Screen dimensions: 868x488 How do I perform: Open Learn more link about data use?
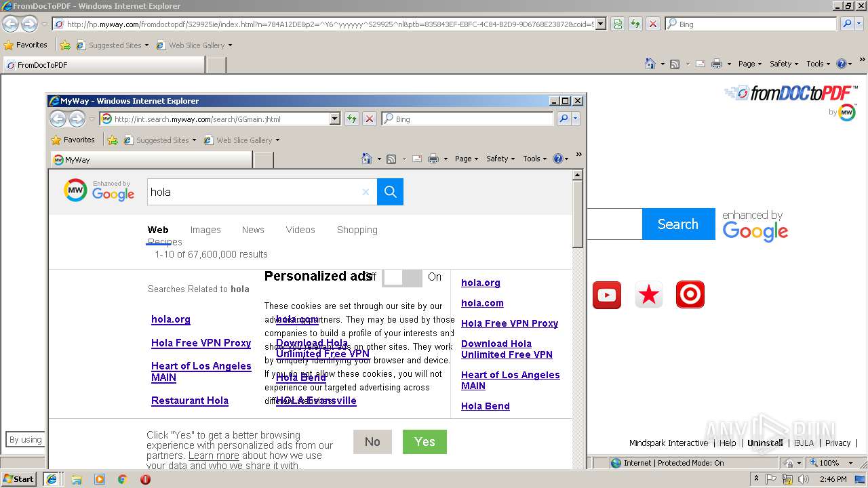coord(214,455)
